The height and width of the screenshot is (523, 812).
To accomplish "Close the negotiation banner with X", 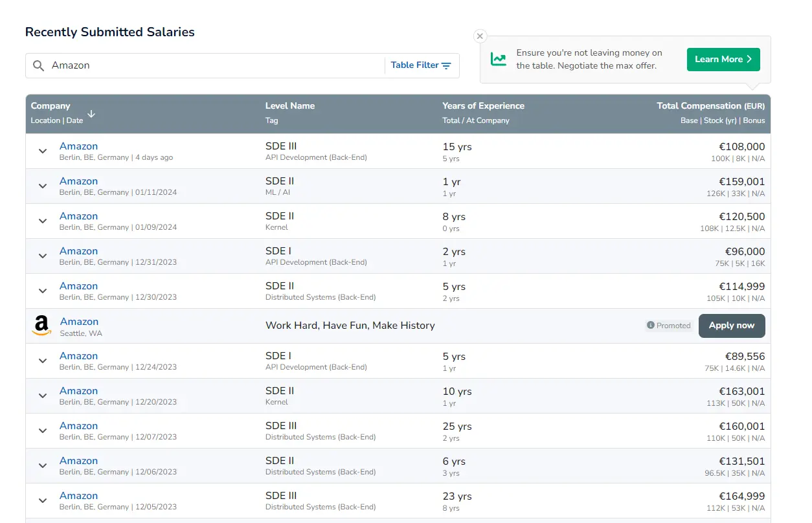I will 480,36.
